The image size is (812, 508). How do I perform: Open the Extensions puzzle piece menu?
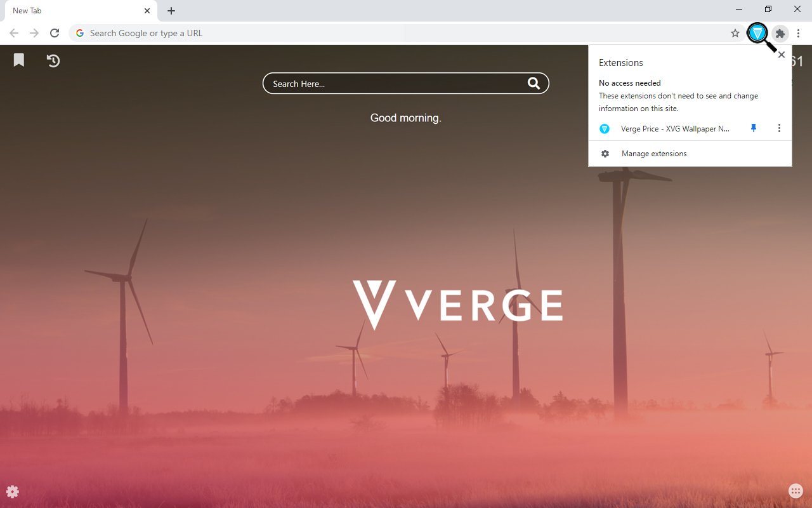[x=780, y=34]
